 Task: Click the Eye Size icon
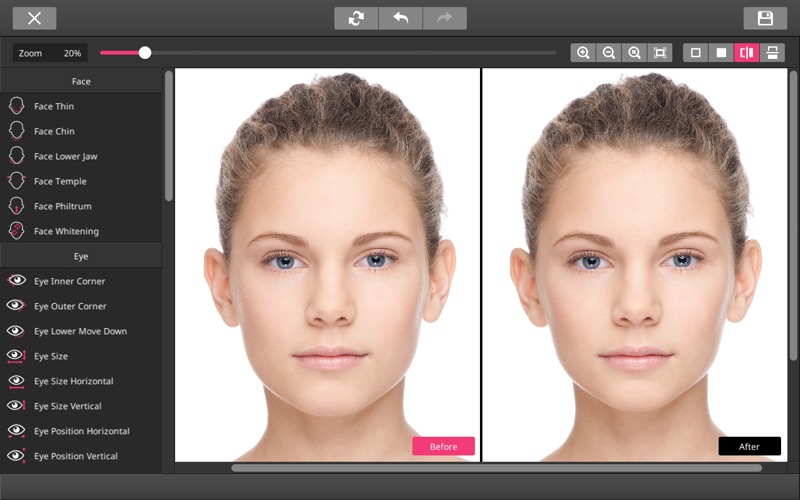(x=16, y=356)
